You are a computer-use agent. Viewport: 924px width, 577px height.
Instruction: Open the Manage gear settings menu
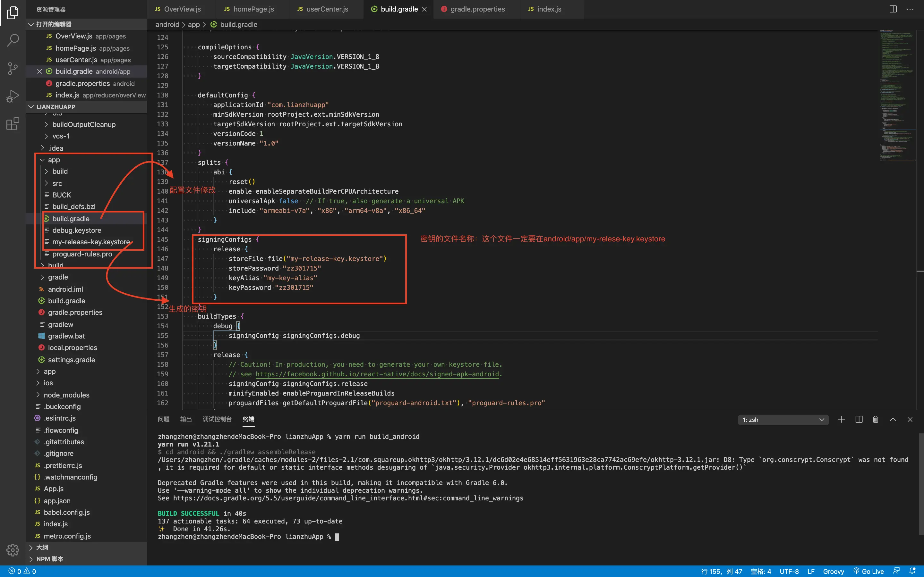coord(13,550)
